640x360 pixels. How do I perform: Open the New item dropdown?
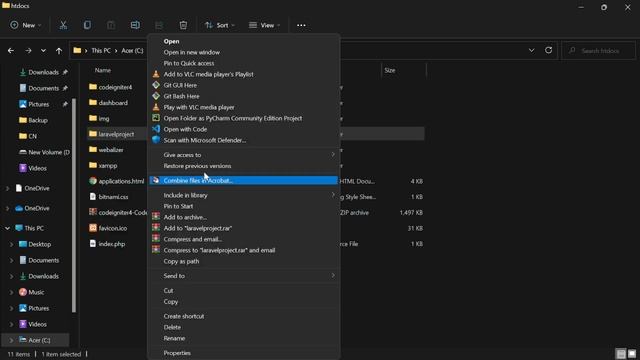26,25
